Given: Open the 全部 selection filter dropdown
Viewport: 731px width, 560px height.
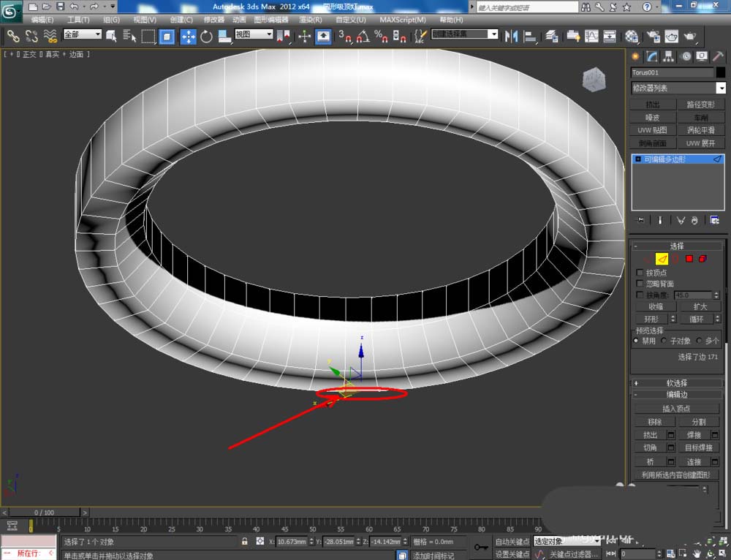Looking at the screenshot, I should 83,34.
